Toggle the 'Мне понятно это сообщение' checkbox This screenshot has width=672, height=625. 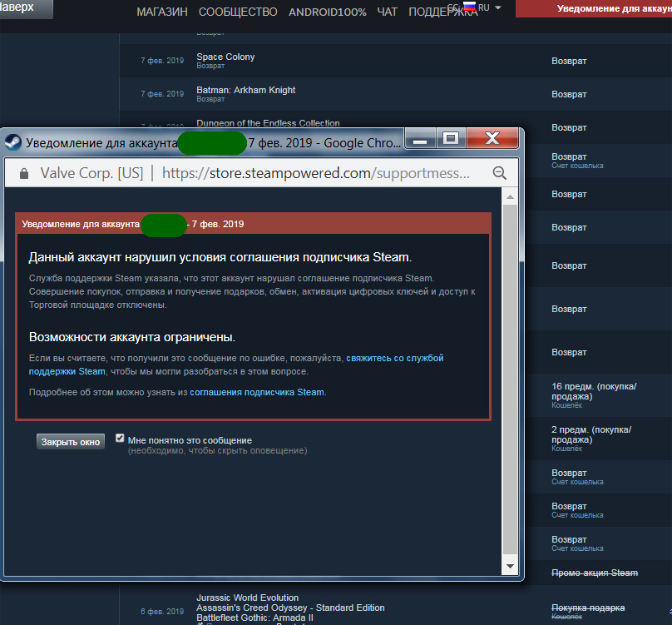pyautogui.click(x=120, y=438)
